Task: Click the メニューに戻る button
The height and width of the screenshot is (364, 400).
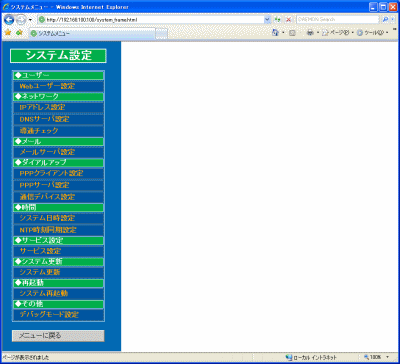Action: click(x=58, y=336)
